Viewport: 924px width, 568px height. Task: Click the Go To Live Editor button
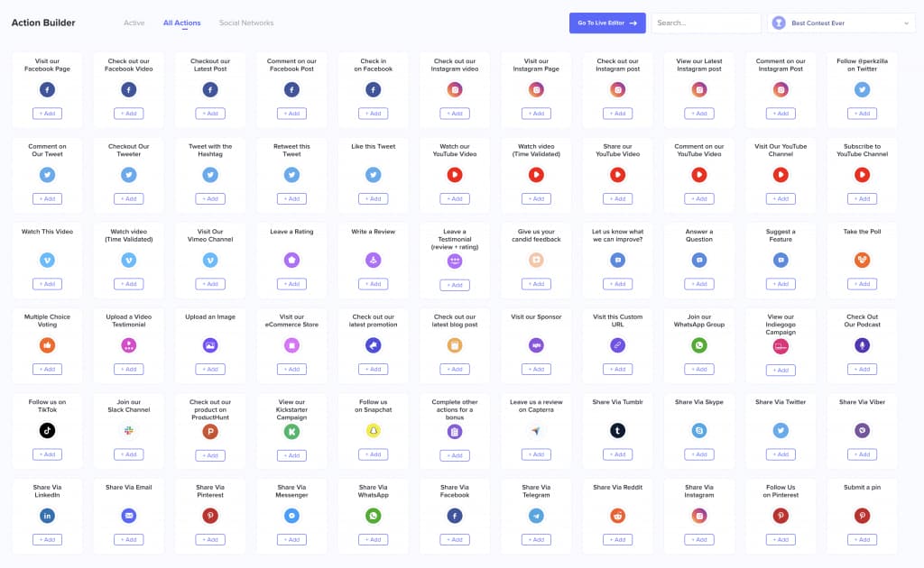[607, 23]
